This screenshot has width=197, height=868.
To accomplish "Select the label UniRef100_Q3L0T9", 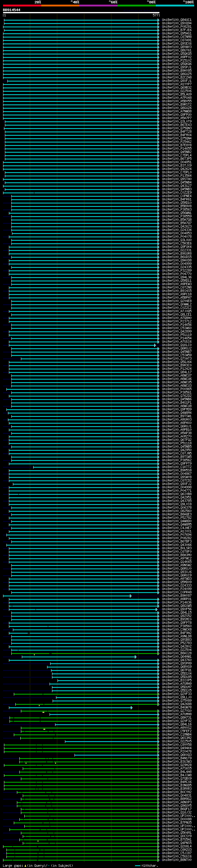I will click(x=177, y=122).
